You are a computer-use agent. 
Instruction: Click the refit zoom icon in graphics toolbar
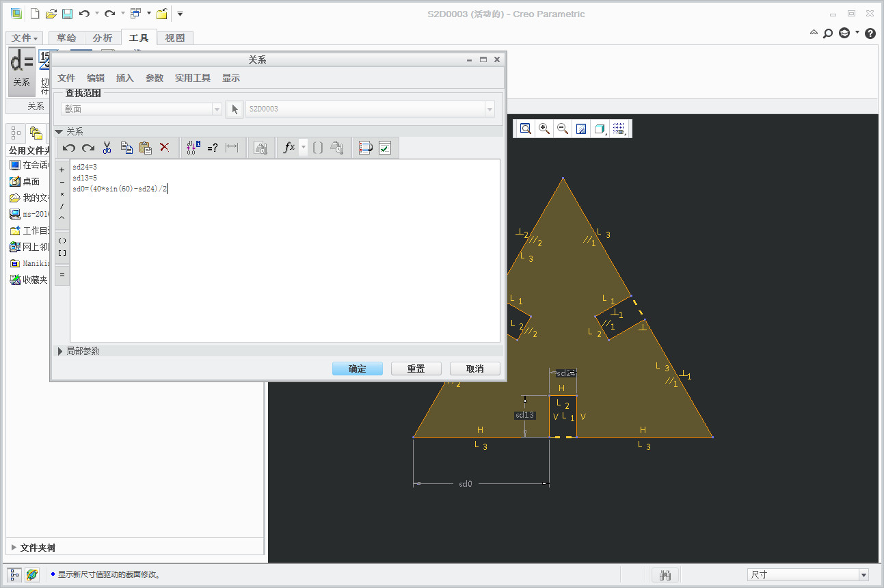(526, 129)
